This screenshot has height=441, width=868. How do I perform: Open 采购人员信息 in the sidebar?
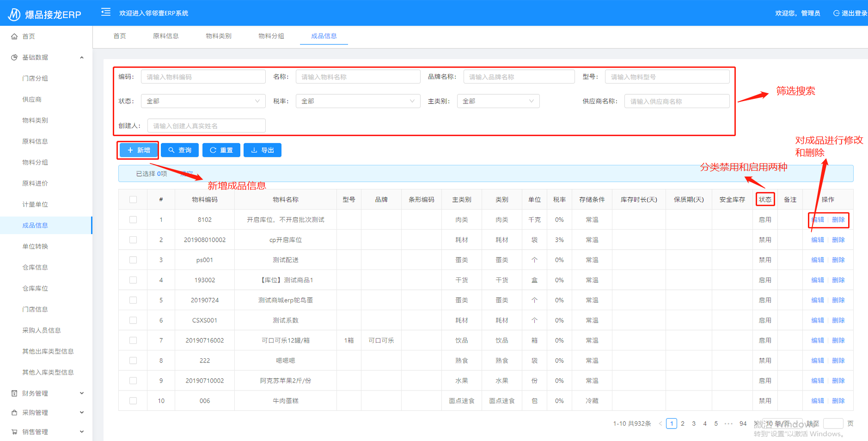coord(42,330)
